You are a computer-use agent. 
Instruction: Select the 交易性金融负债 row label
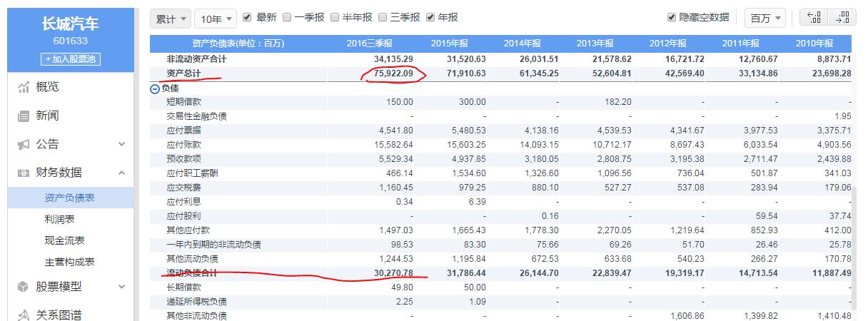click(x=197, y=116)
